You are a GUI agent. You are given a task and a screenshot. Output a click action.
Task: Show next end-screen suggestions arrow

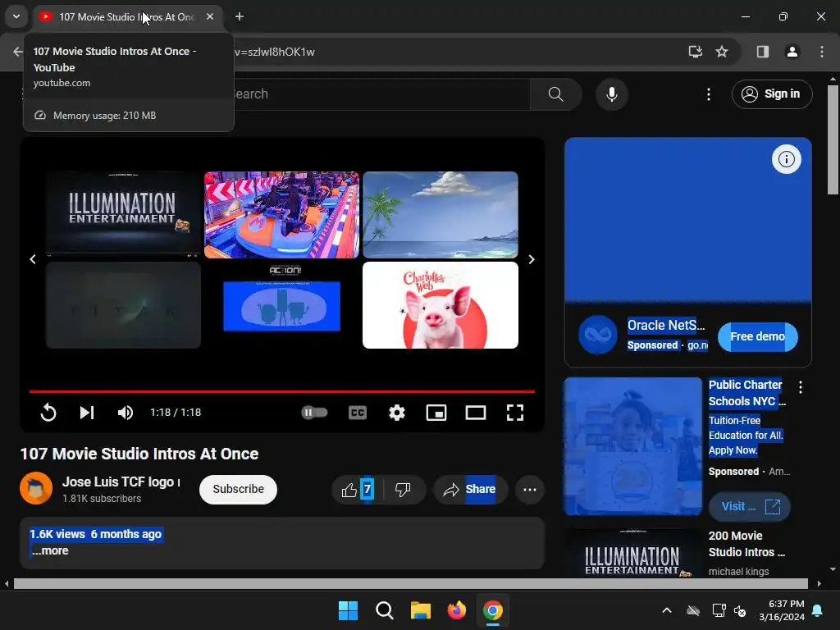coord(532,259)
